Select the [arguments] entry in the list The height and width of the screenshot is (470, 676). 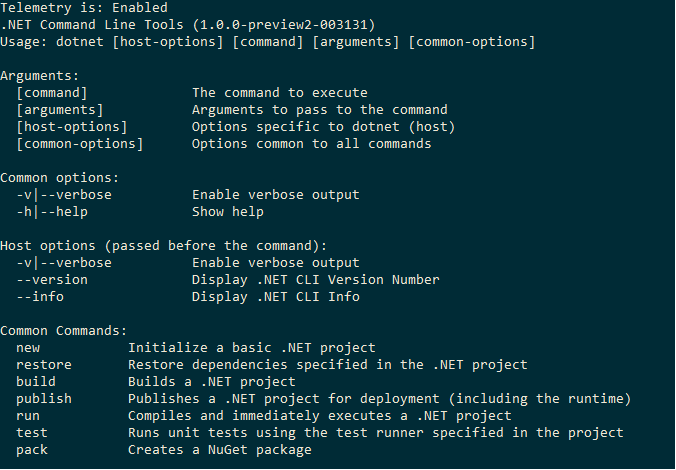[60, 110]
